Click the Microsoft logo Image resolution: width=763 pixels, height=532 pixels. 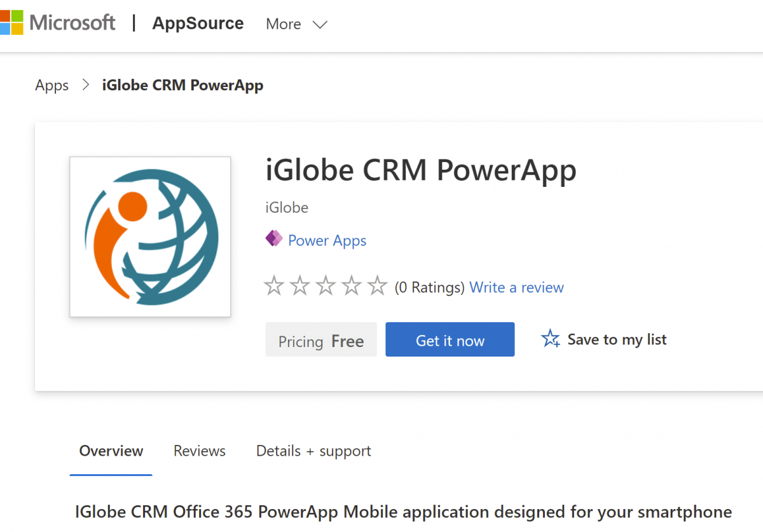[58, 23]
